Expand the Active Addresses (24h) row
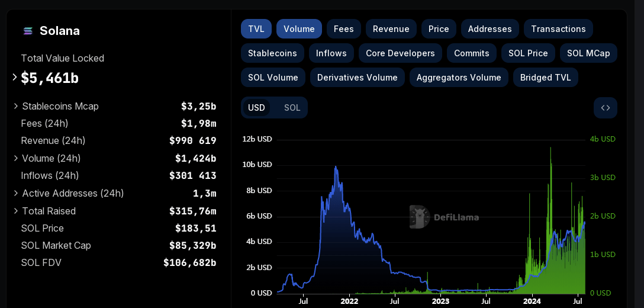644x308 pixels. click(16, 193)
